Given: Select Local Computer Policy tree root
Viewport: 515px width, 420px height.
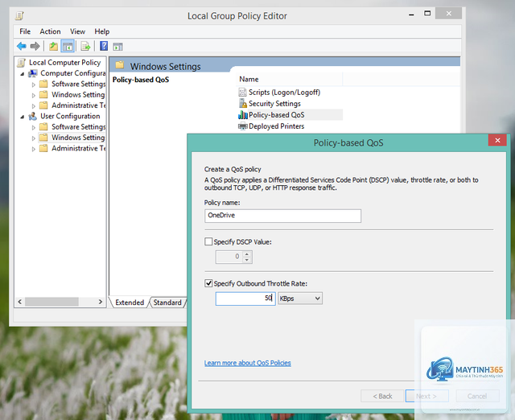Looking at the screenshot, I should click(64, 63).
